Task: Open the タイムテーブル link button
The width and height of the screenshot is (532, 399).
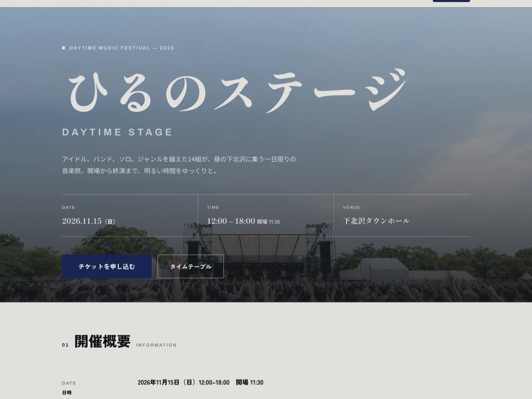Action: coord(191,266)
